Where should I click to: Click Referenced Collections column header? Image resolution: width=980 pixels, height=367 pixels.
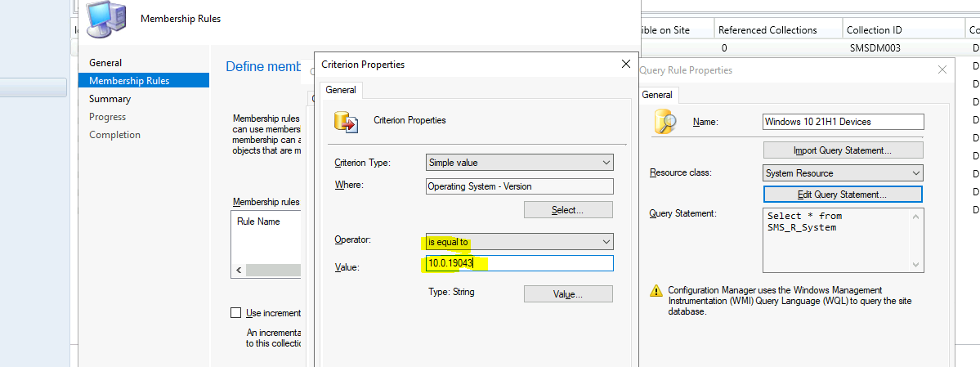coord(776,30)
